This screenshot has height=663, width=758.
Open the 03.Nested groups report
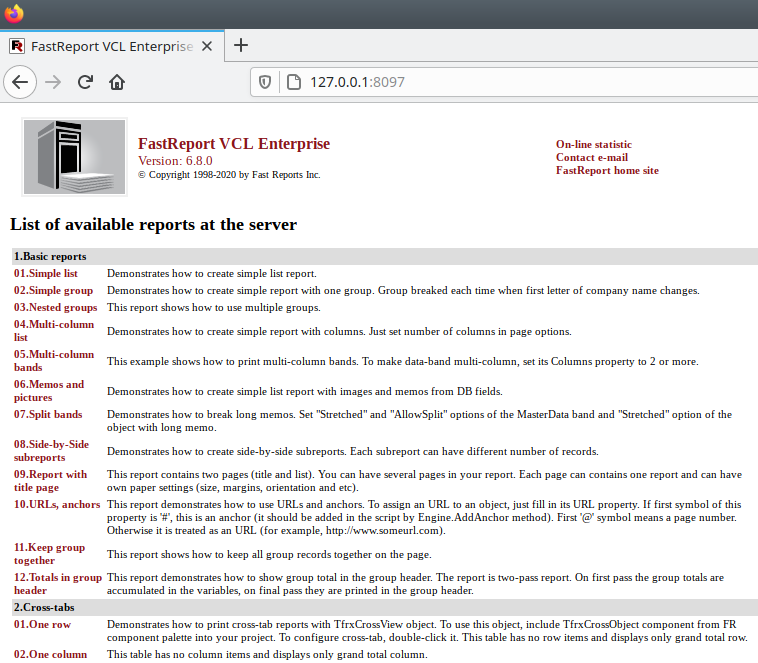56,307
